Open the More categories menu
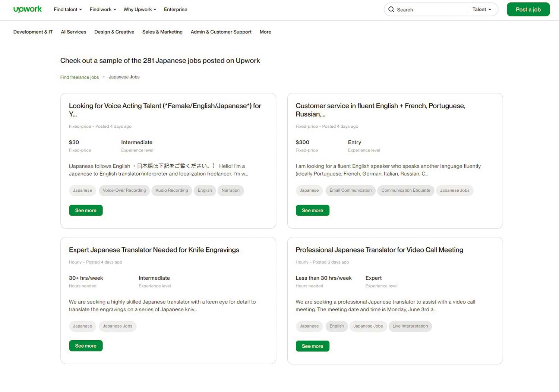The image size is (559, 392). (x=265, y=32)
